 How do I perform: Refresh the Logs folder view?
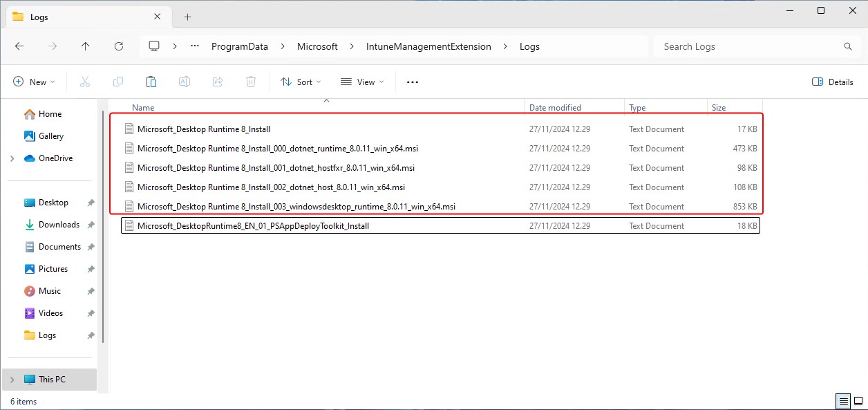coord(119,46)
